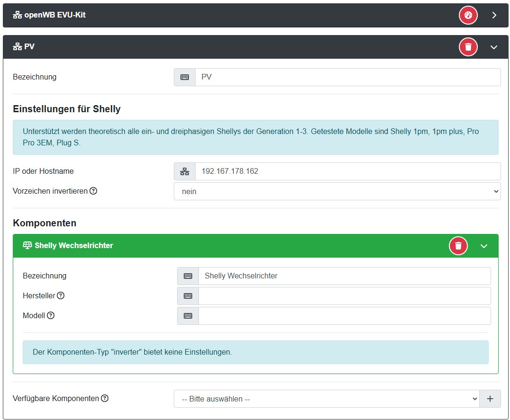
Task: Show help for Vorzeichen invertieren
Action: [93, 191]
